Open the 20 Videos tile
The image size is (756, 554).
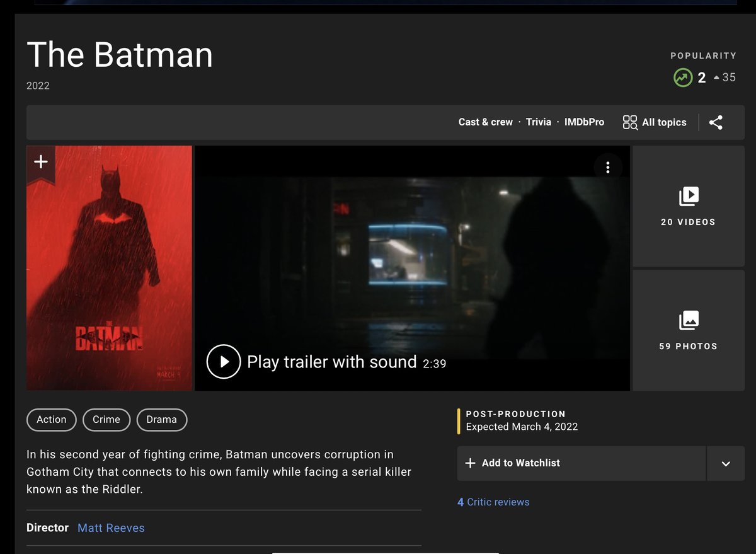(x=688, y=206)
